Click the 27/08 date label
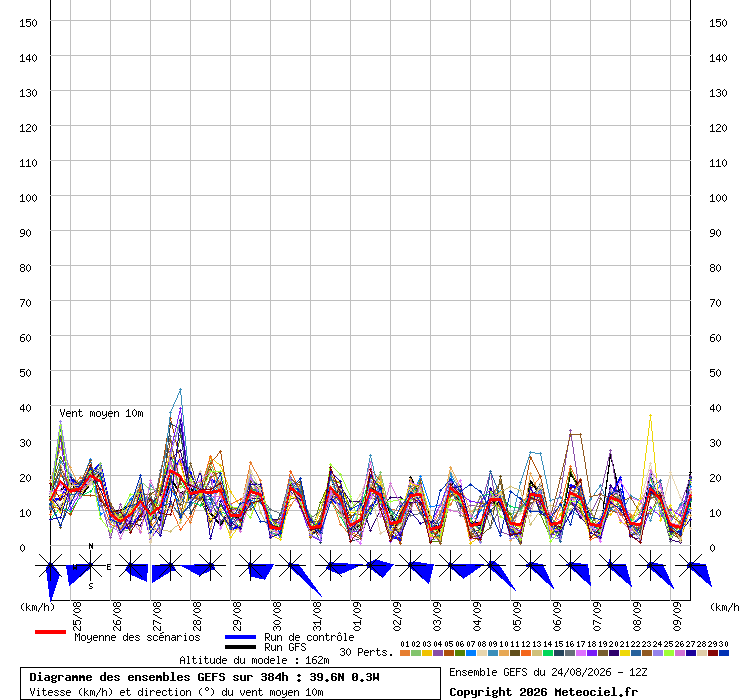The width and height of the screenshot is (740, 700). tap(157, 616)
